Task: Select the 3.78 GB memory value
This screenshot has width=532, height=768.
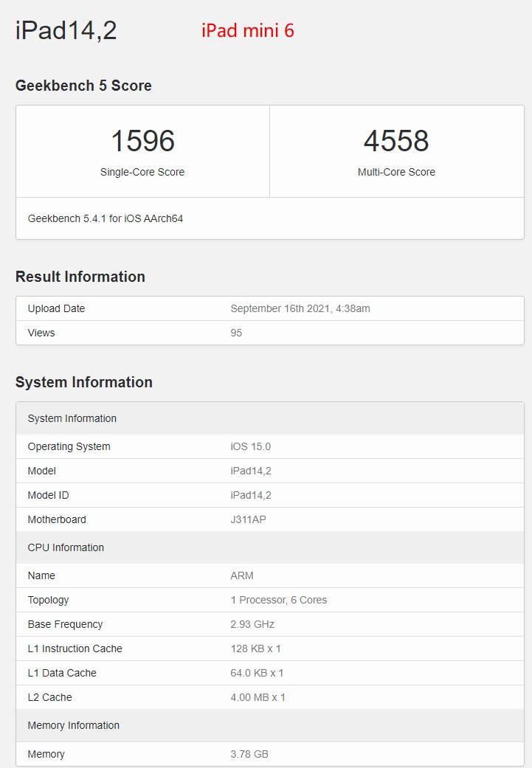Action: [x=249, y=754]
